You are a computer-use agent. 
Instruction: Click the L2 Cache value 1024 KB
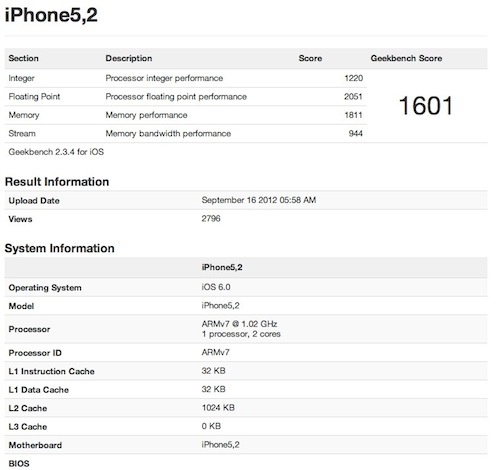[218, 408]
